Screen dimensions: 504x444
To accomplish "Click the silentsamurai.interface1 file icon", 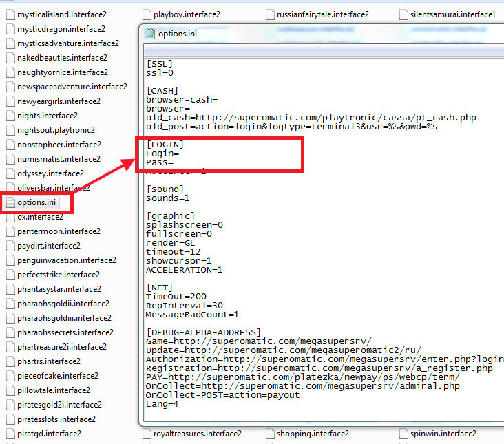I will [x=403, y=14].
